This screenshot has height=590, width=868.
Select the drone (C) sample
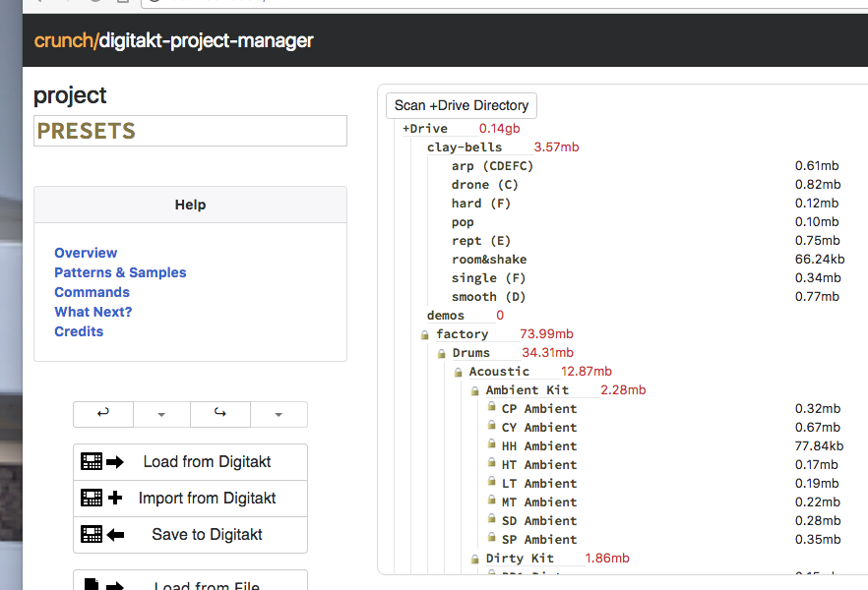coord(484,185)
